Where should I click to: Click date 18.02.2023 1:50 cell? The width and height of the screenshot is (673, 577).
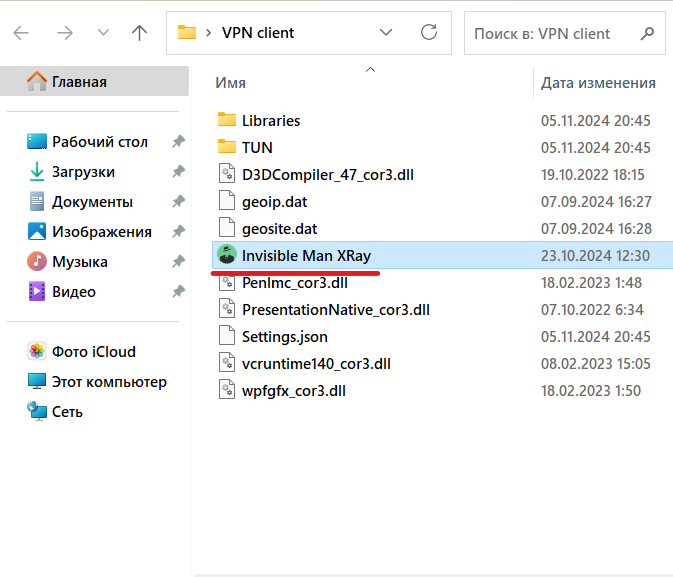pos(591,391)
